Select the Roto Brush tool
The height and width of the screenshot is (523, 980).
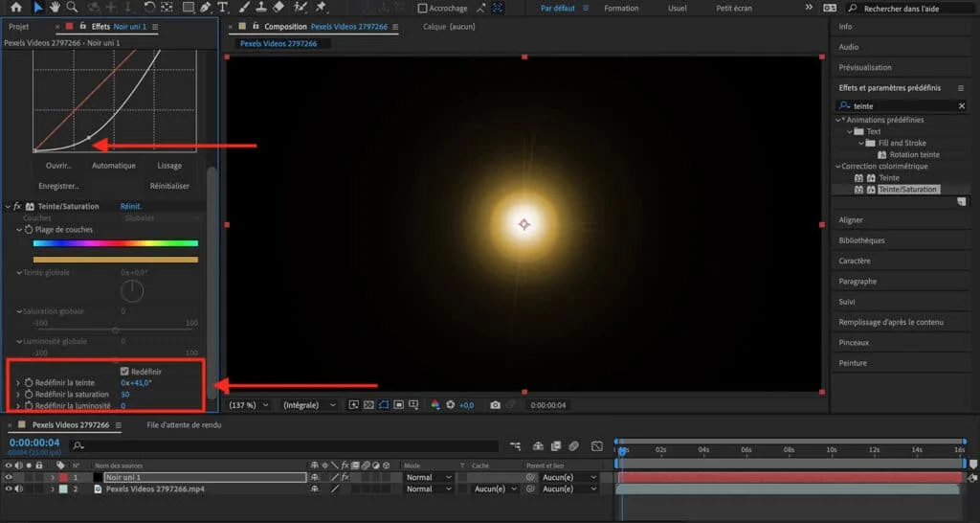[x=301, y=8]
